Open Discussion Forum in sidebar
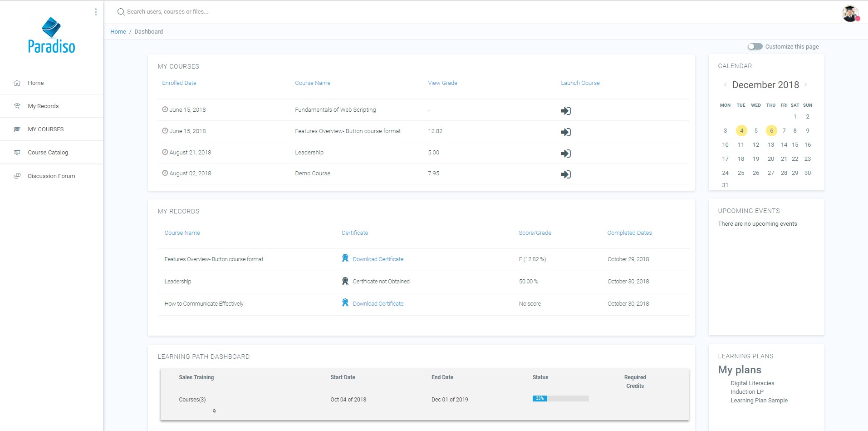The width and height of the screenshot is (868, 431). click(x=51, y=176)
